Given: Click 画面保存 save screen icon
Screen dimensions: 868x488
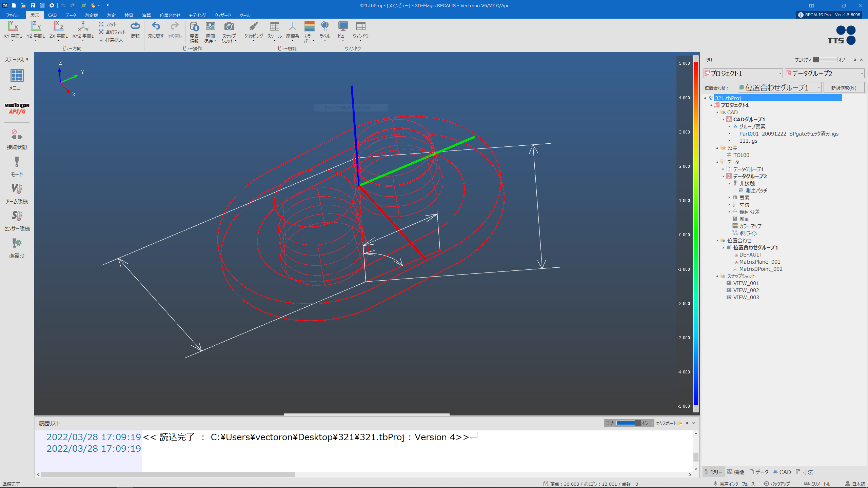Looking at the screenshot, I should click(210, 32).
